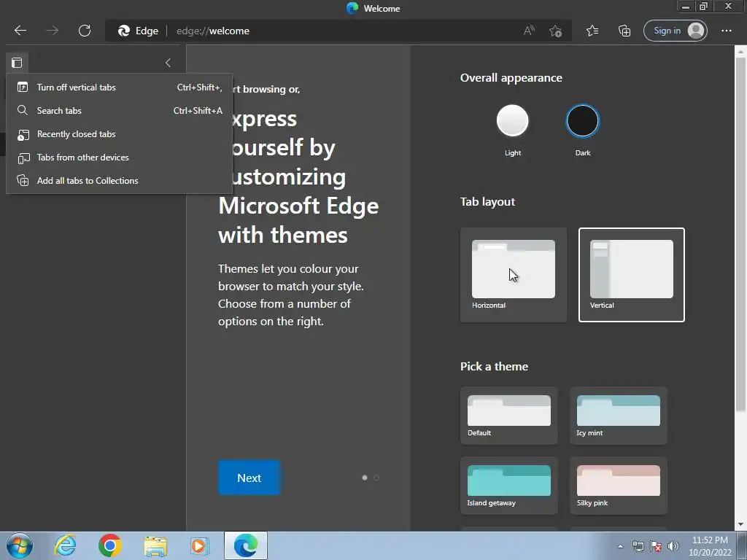Launch Google Chrome from taskbar

tap(110, 545)
